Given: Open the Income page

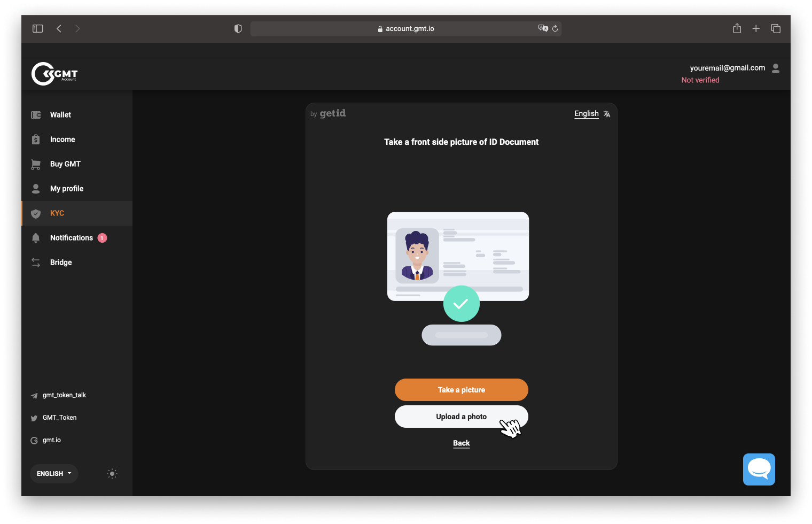Looking at the screenshot, I should coord(77,140).
